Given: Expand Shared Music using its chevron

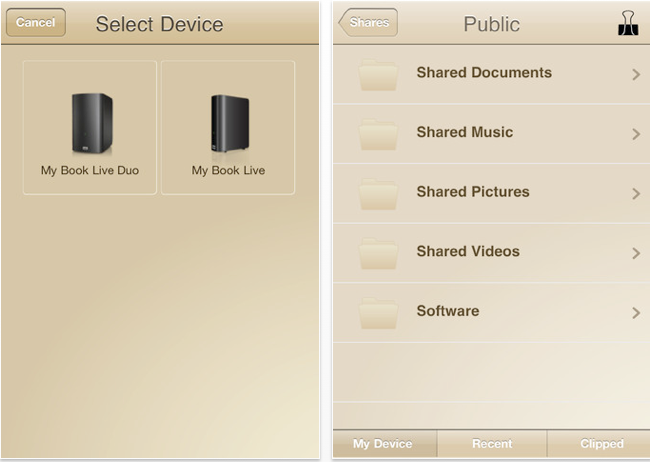Looking at the screenshot, I should tap(636, 134).
